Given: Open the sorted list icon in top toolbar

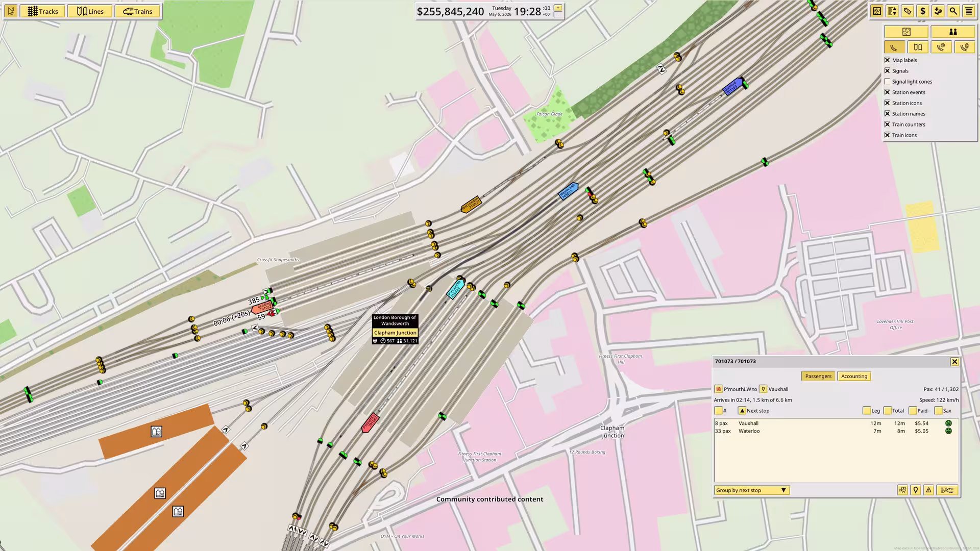Looking at the screenshot, I should [x=892, y=11].
